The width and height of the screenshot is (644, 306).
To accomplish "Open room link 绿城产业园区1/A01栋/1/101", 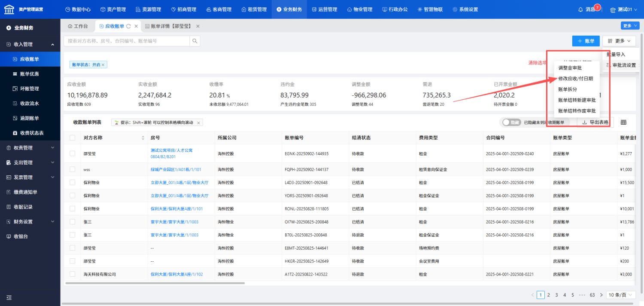I will 176,170.
